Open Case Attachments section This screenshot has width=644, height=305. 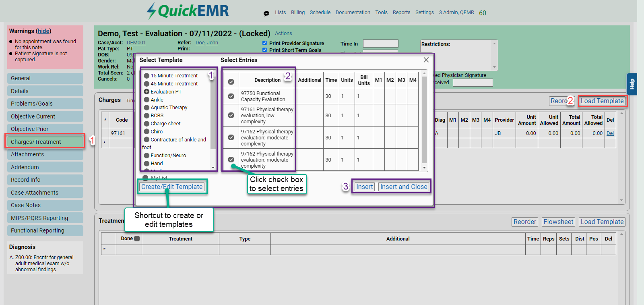tap(45, 193)
